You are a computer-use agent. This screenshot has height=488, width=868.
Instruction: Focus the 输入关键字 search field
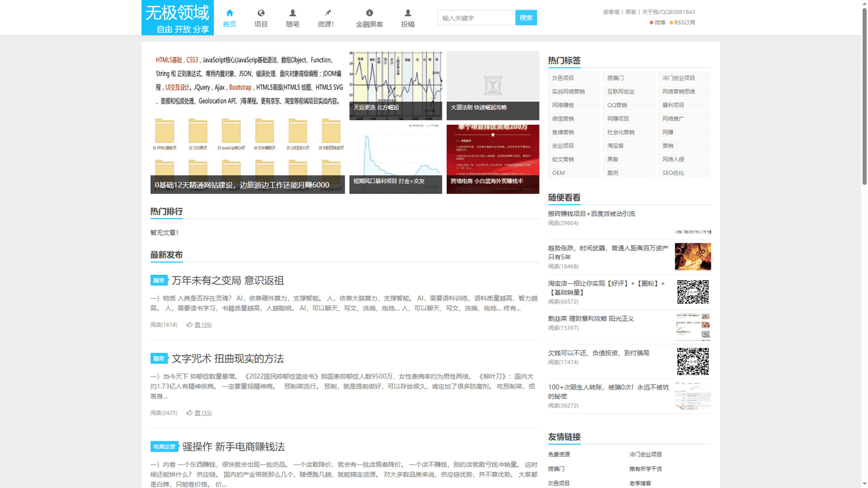[476, 17]
